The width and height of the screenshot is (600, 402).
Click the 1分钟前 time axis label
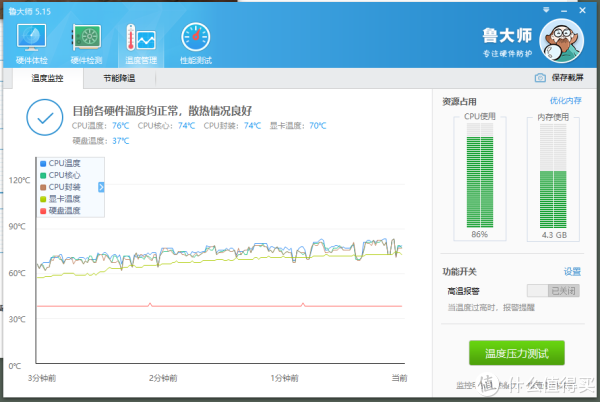(x=284, y=378)
